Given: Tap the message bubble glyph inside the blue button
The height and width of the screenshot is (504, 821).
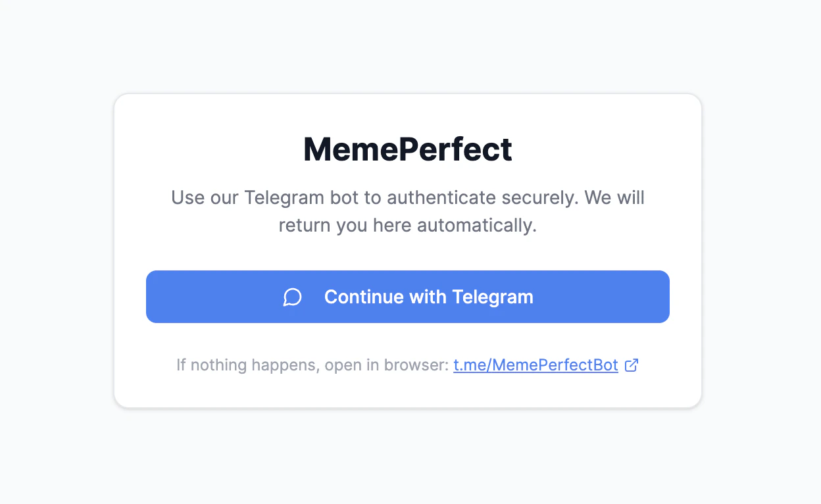Looking at the screenshot, I should [292, 297].
